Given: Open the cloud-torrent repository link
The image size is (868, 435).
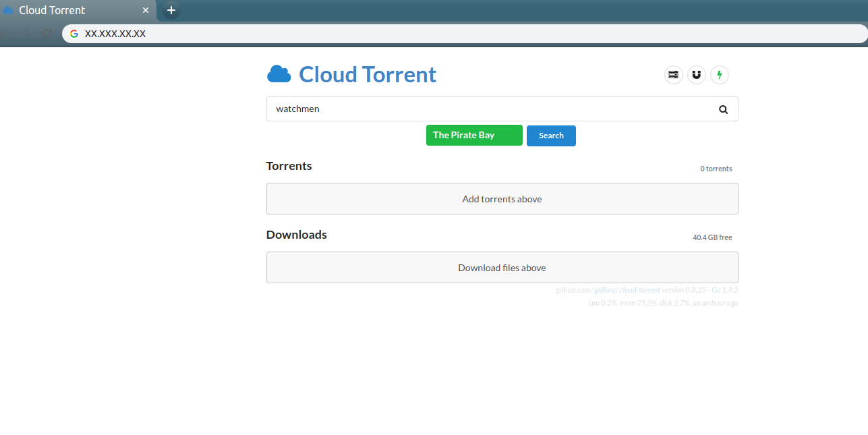Looking at the screenshot, I should click(x=640, y=290).
